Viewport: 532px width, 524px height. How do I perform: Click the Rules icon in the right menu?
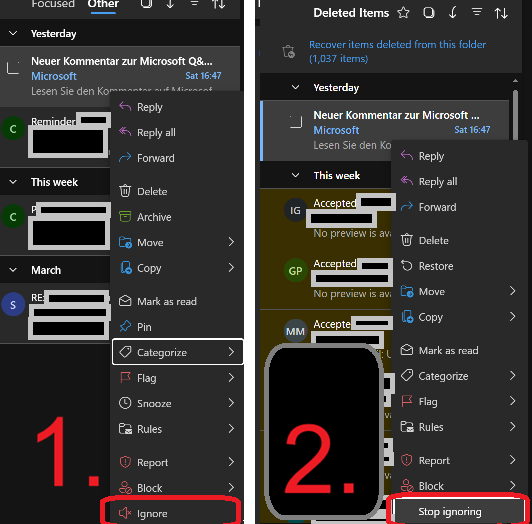coord(407,427)
